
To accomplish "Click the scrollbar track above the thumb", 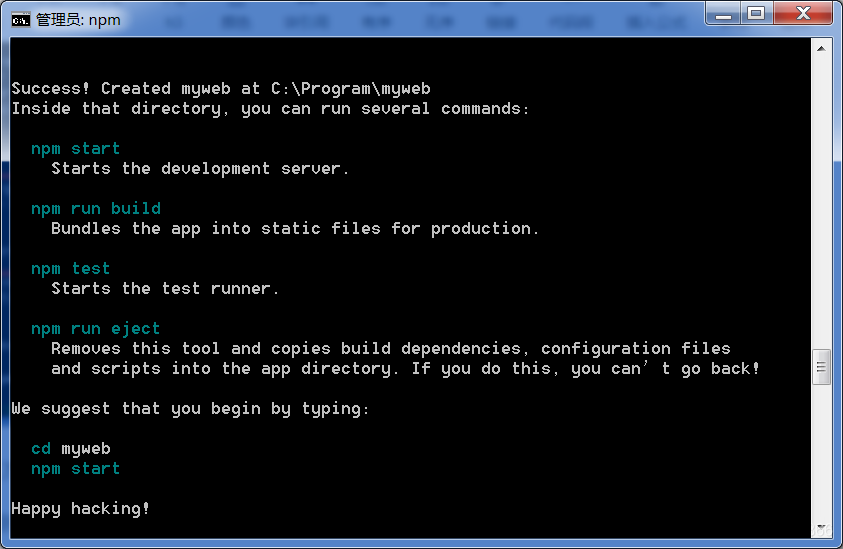I will [x=821, y=200].
